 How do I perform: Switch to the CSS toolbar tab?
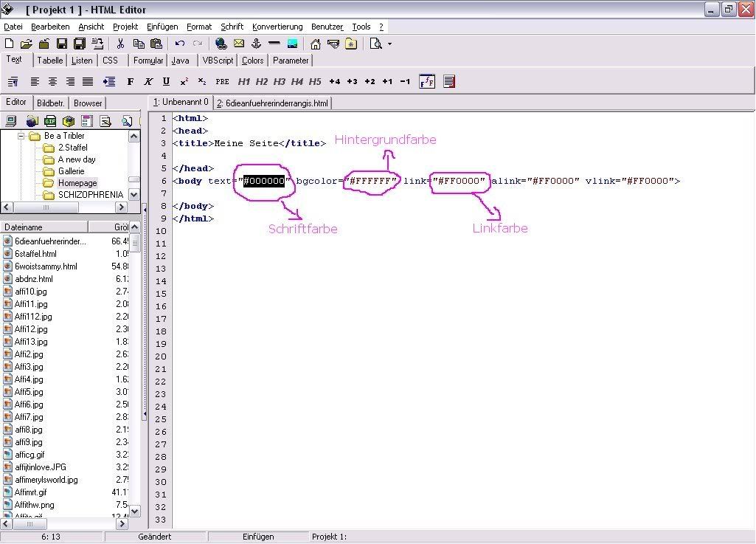(x=110, y=61)
